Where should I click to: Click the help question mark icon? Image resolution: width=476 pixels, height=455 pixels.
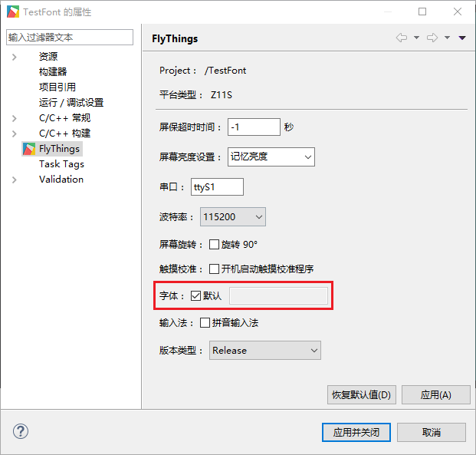(x=21, y=431)
